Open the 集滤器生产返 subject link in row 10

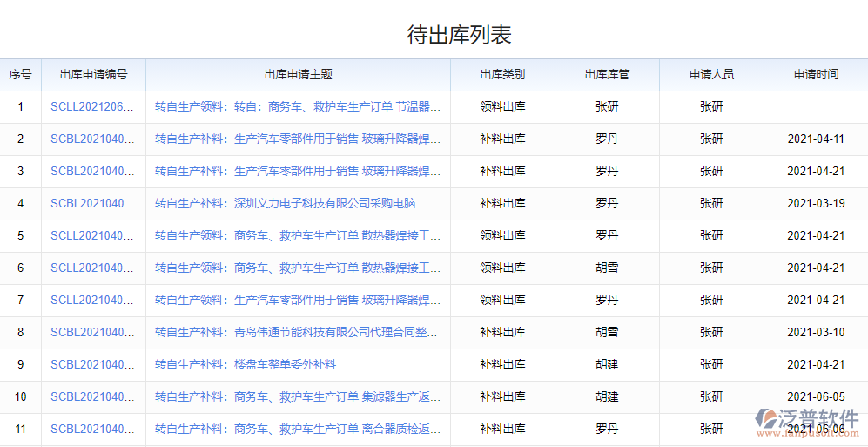(298, 397)
